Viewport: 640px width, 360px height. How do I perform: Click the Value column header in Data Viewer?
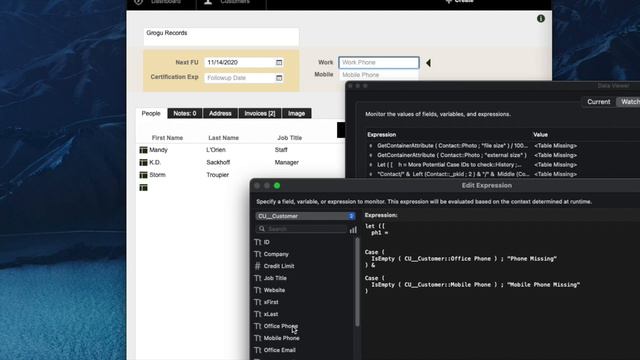pos(540,135)
